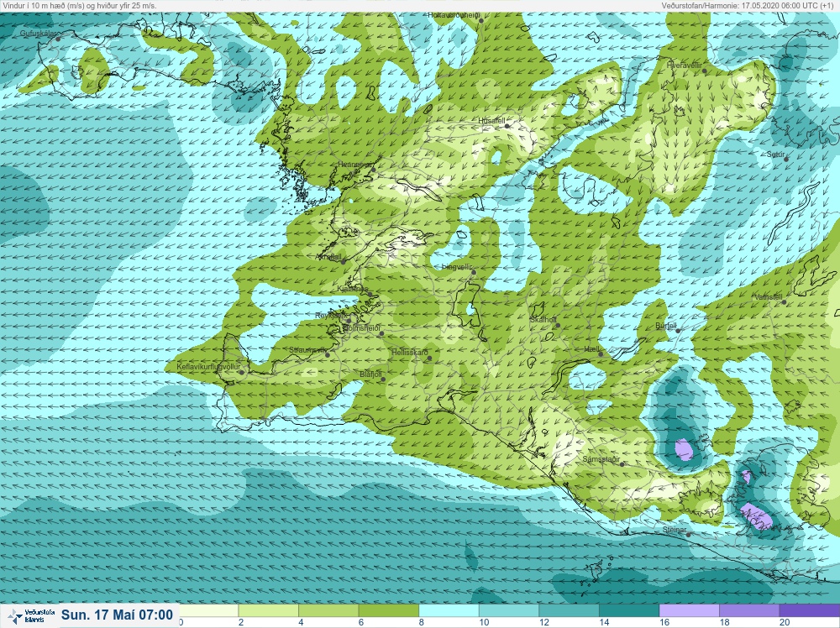Screen dimensions: 840x628
Task: Select the Steinar station label
Action: (675, 530)
